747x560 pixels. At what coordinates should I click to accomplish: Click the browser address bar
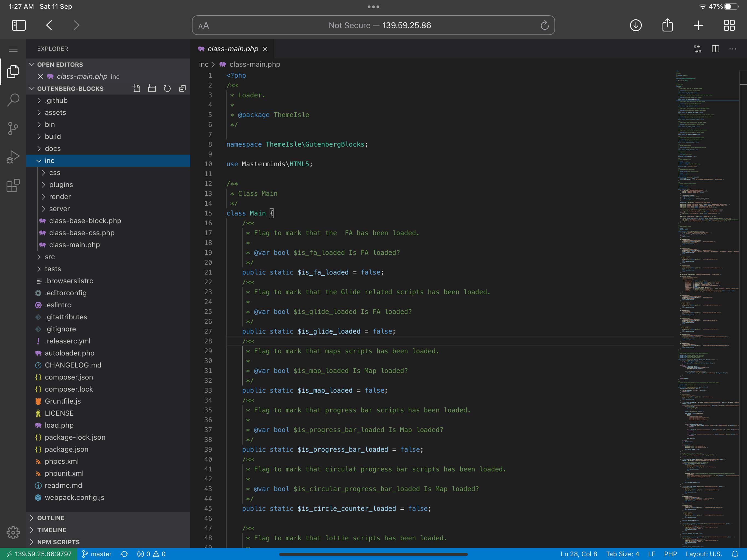point(373,25)
